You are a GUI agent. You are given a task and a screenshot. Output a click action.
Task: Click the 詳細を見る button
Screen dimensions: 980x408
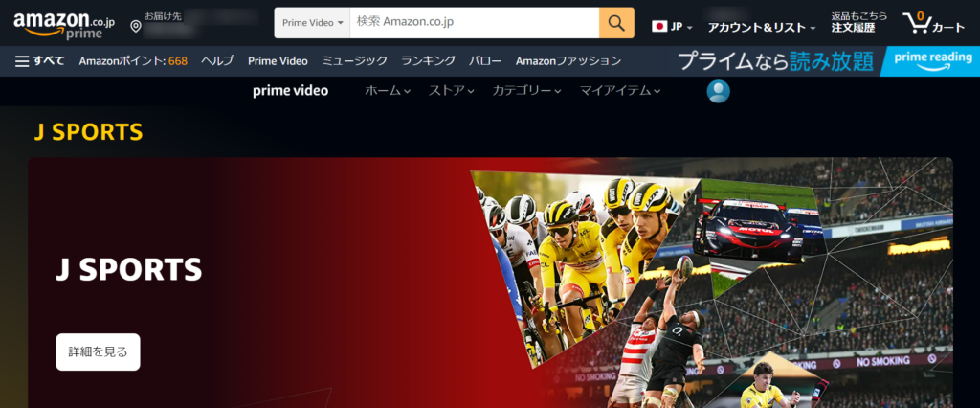coord(99,351)
